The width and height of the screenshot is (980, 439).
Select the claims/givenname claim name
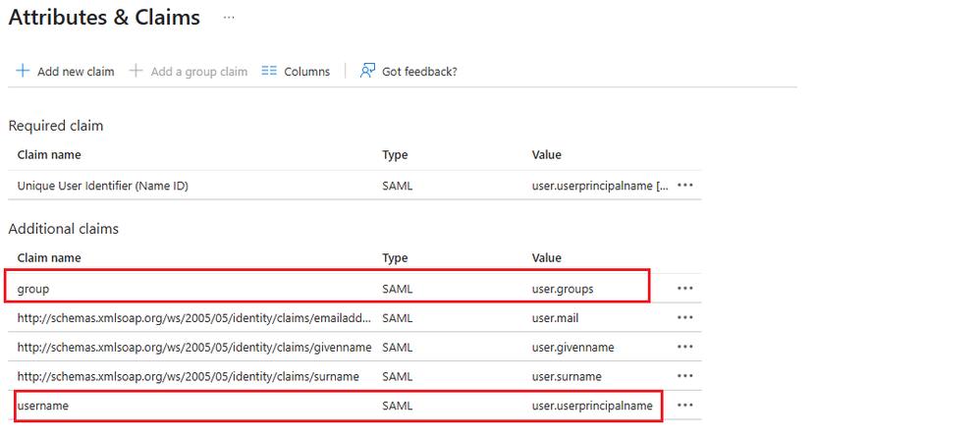(x=193, y=347)
